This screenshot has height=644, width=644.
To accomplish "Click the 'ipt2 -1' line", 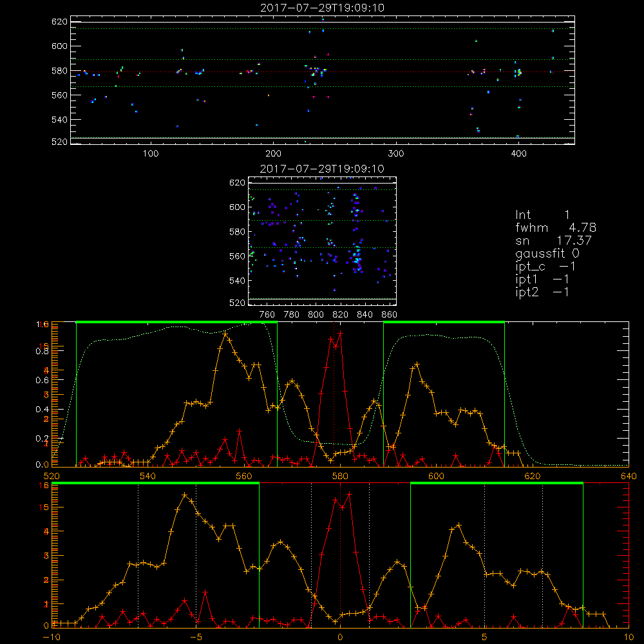I will (x=542, y=292).
